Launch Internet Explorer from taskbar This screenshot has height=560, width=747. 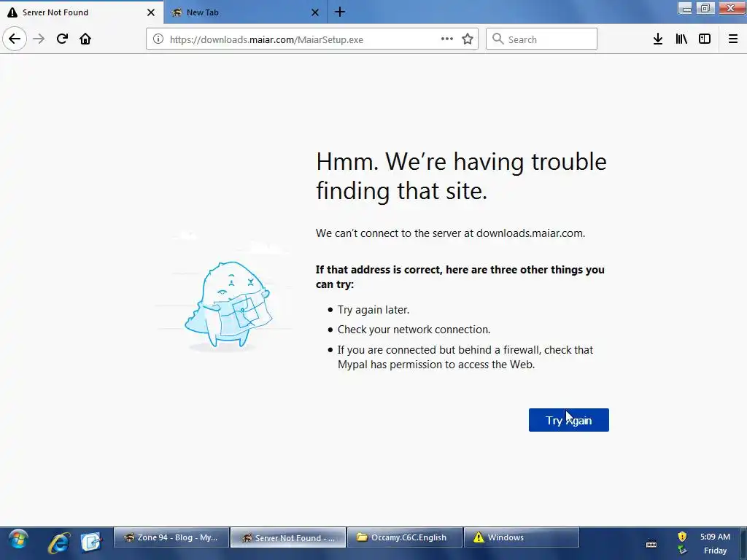point(58,542)
